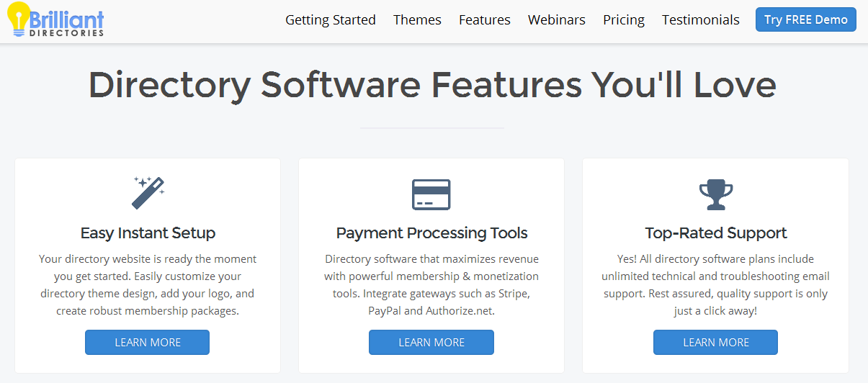Click Learn More under Top-Rated Support

pos(715,343)
